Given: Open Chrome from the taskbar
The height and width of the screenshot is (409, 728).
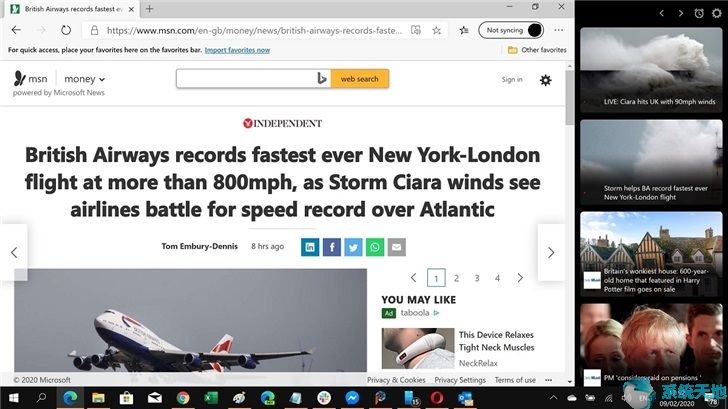Looking at the screenshot, I should pyautogui.click(x=183, y=398).
